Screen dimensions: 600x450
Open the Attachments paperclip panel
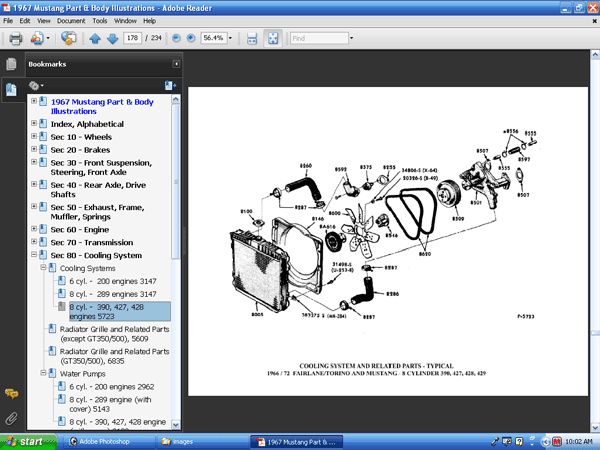pyautogui.click(x=11, y=418)
